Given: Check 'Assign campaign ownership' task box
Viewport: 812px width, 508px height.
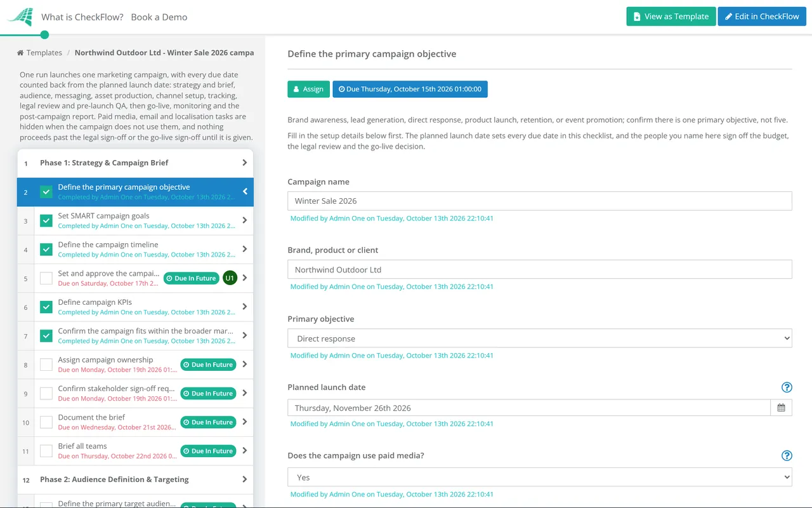Looking at the screenshot, I should 46,364.
